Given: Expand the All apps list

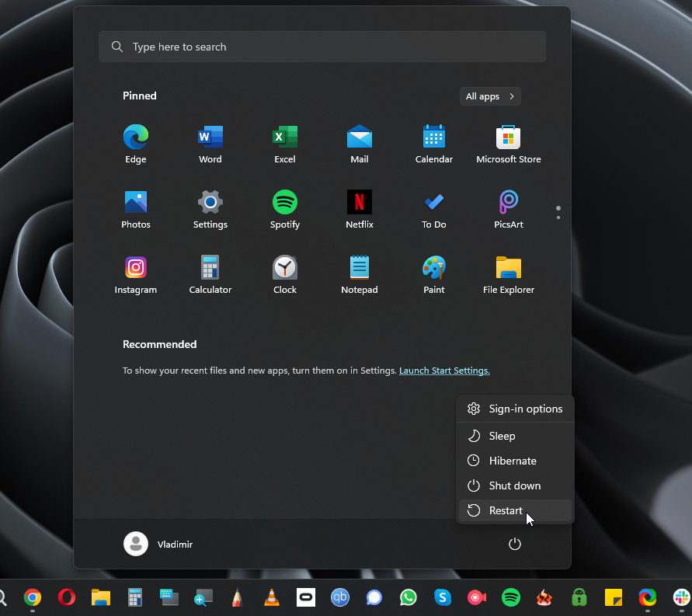Looking at the screenshot, I should pos(490,96).
